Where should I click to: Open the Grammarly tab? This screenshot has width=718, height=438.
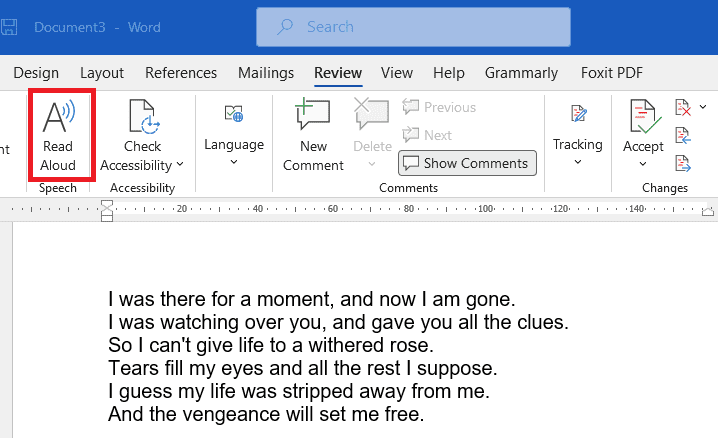coord(521,73)
